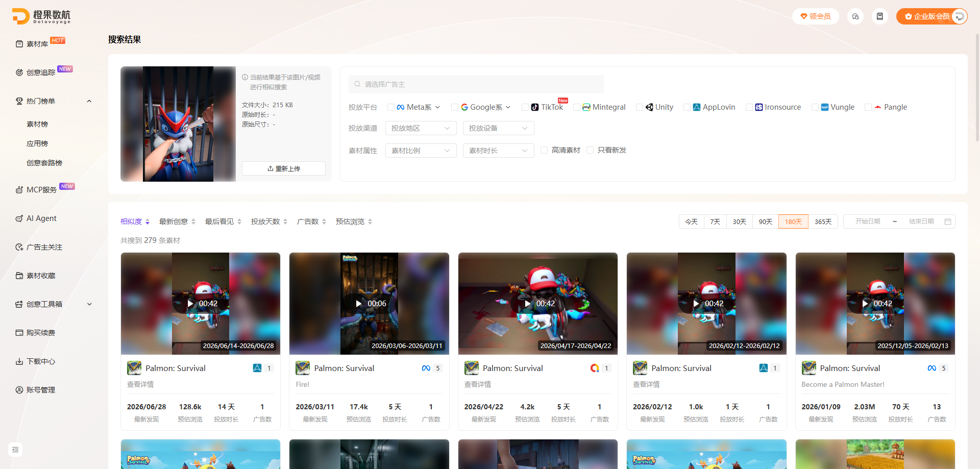This screenshot has width=980, height=469.
Task: Expand the 创意工具箱 sidebar section
Action: click(89, 304)
